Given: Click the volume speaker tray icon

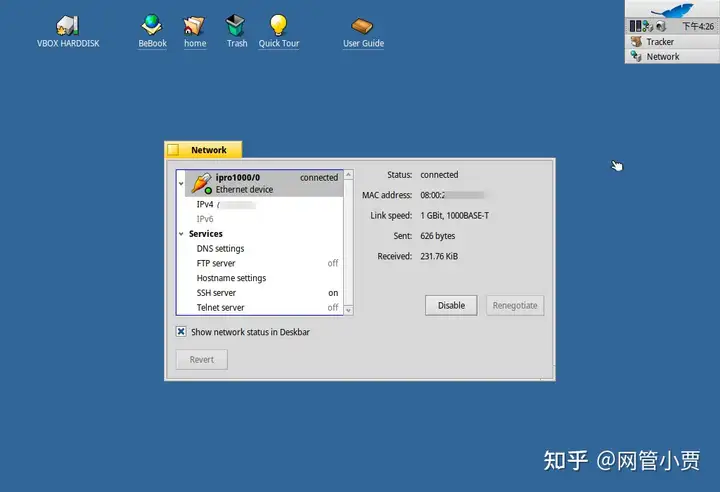Looking at the screenshot, I should pos(660,26).
